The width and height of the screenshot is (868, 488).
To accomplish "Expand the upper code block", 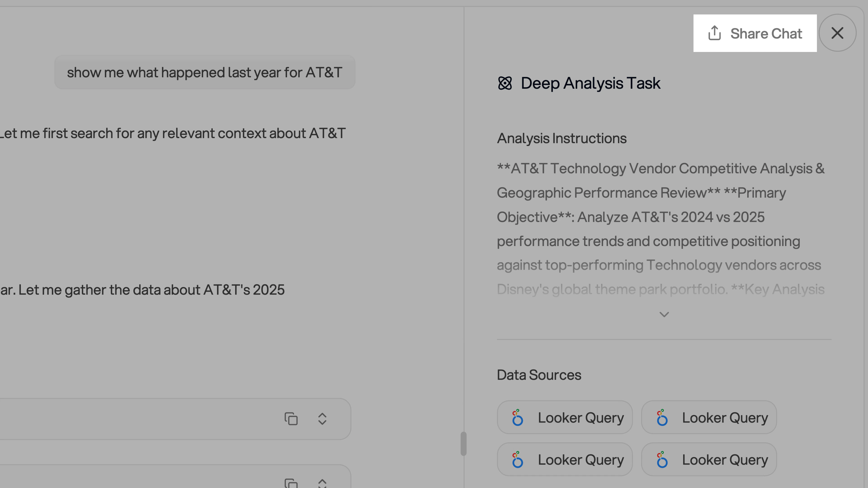I will 322,419.
